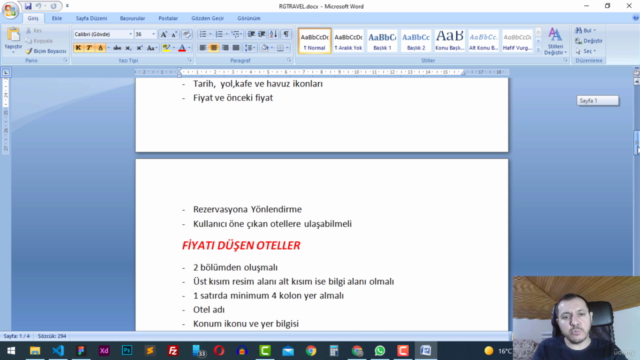The height and width of the screenshot is (360, 640).
Task: Click Save icon in quick access toolbar
Action: (28, 6)
